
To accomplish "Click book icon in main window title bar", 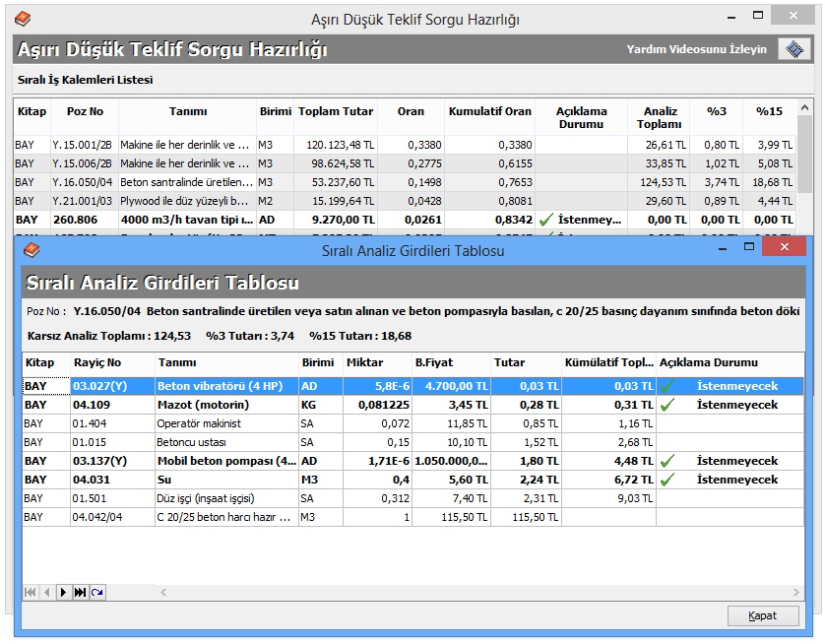I will click(24, 19).
